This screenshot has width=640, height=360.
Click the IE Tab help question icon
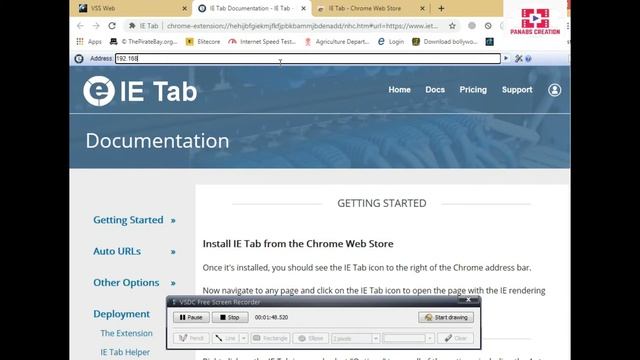(x=528, y=59)
